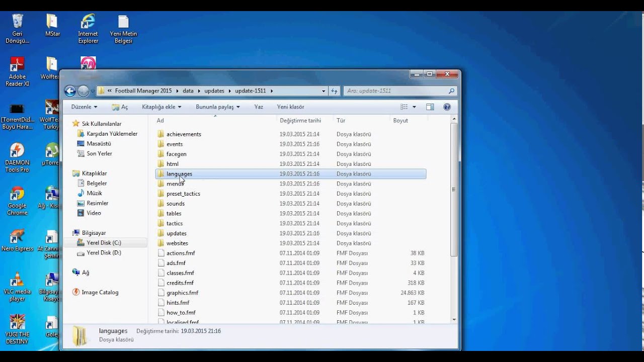Open the address bar history dropdown

(x=324, y=91)
